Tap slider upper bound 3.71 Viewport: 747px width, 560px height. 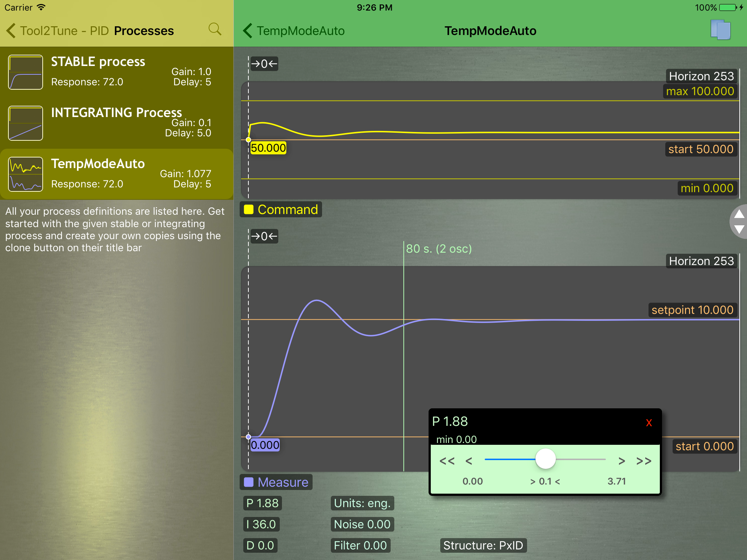point(617,481)
